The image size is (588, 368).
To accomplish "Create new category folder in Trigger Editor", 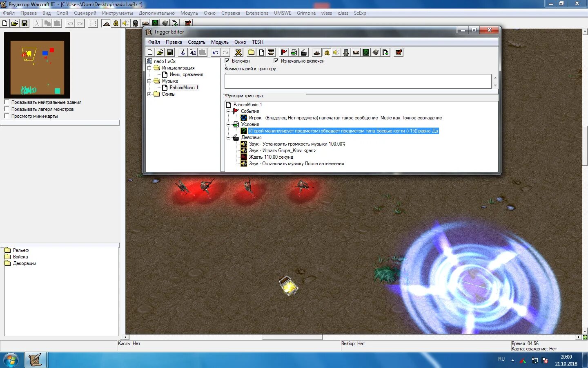I will click(251, 52).
